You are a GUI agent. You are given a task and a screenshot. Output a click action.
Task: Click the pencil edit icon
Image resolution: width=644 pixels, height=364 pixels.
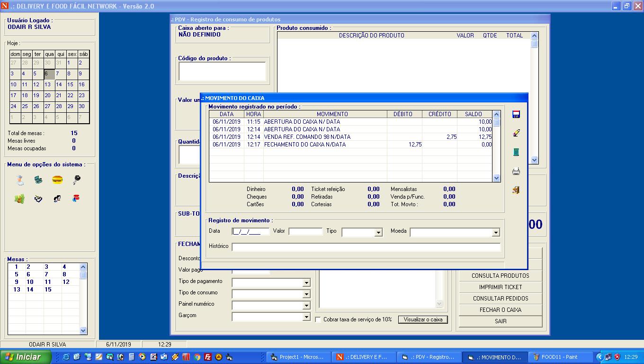click(x=516, y=133)
